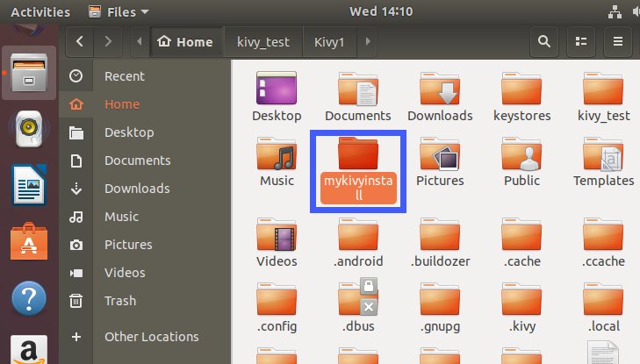Open Pictures in the sidebar
Viewport: 640px width, 364px height.
click(146, 245)
